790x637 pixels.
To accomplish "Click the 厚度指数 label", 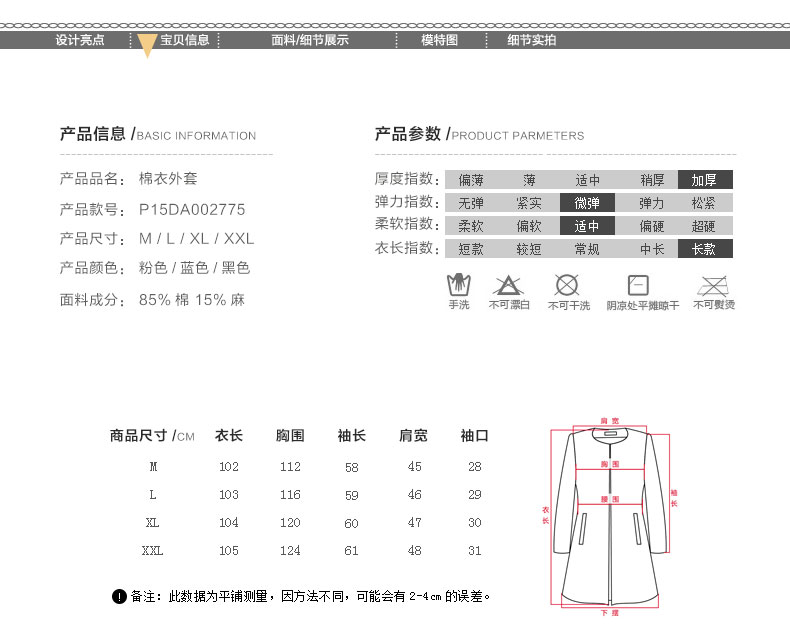I will [407, 178].
